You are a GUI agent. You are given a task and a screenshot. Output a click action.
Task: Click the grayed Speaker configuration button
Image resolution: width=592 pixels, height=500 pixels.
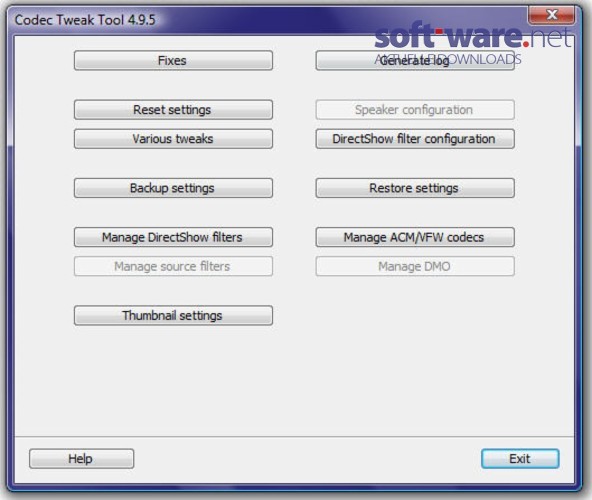coord(415,110)
